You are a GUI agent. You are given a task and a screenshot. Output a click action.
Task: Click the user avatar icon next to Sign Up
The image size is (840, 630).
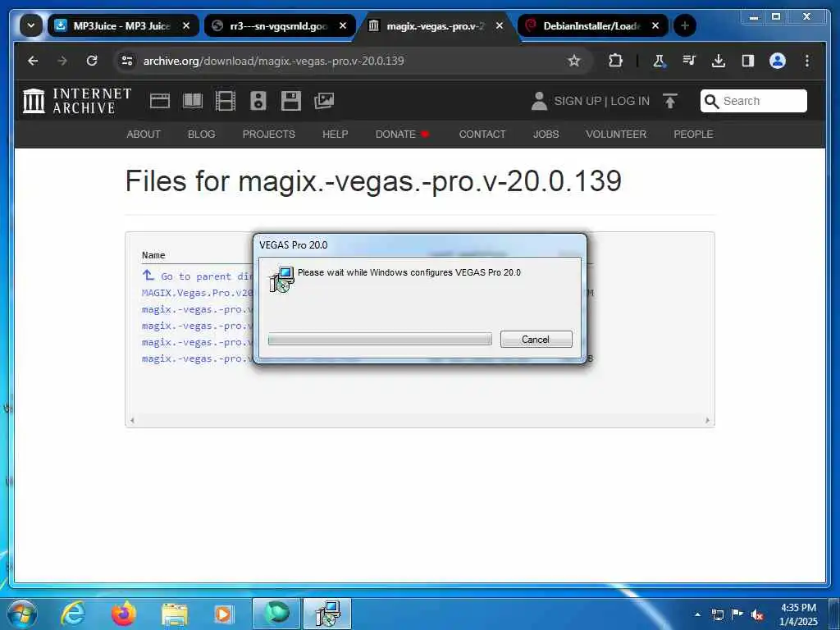coord(539,101)
